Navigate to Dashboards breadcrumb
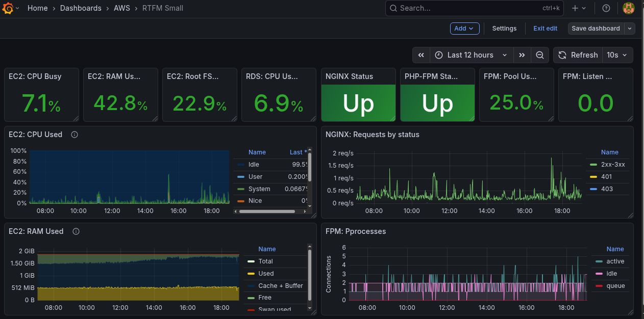Viewport: 644px width, 319px height. [81, 8]
